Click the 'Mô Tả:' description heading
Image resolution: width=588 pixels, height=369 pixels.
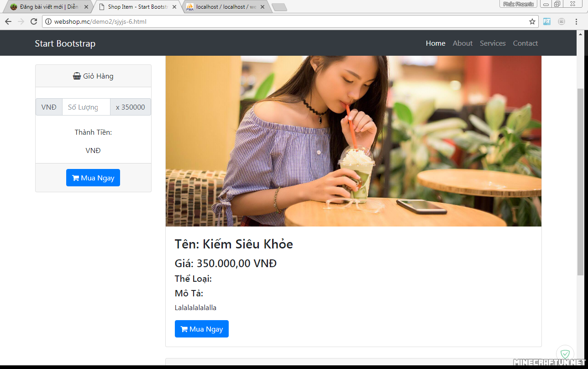tap(189, 293)
